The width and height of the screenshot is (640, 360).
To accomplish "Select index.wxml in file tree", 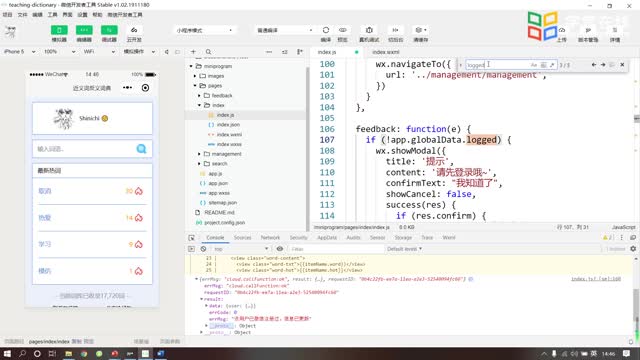I will [229, 135].
